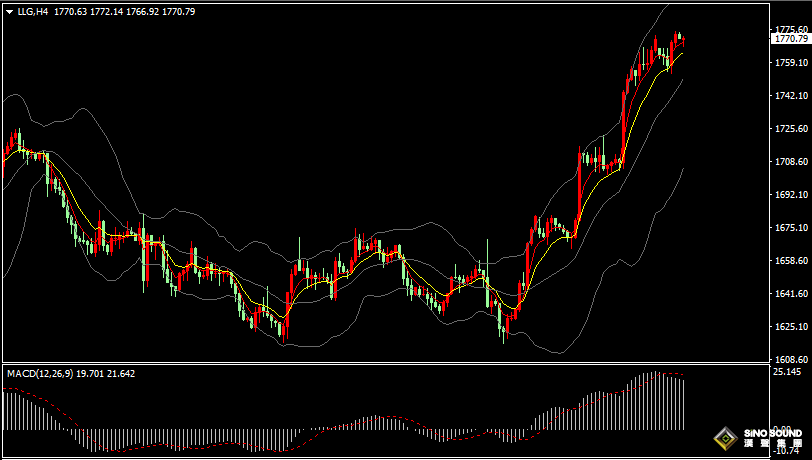Click the 1759.10 price axis label

tap(790, 63)
